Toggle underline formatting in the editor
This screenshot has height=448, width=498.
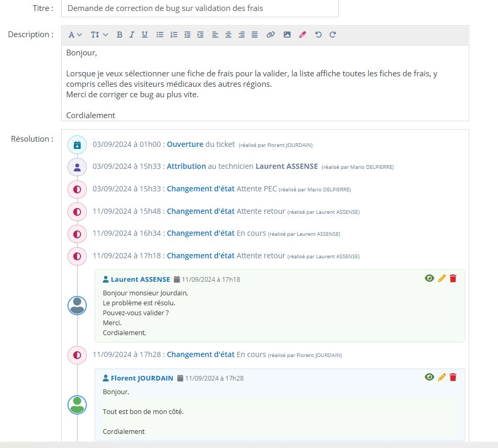coord(144,35)
